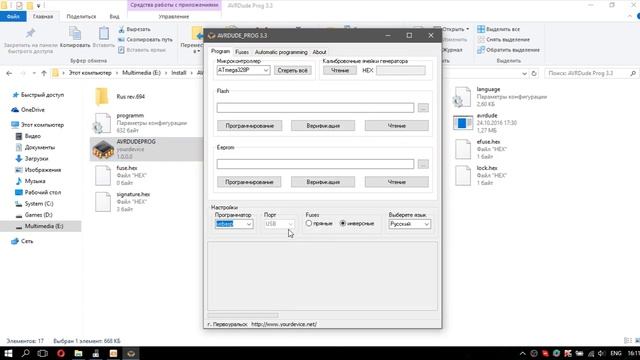
Task: Open the About tab
Action: [319, 52]
